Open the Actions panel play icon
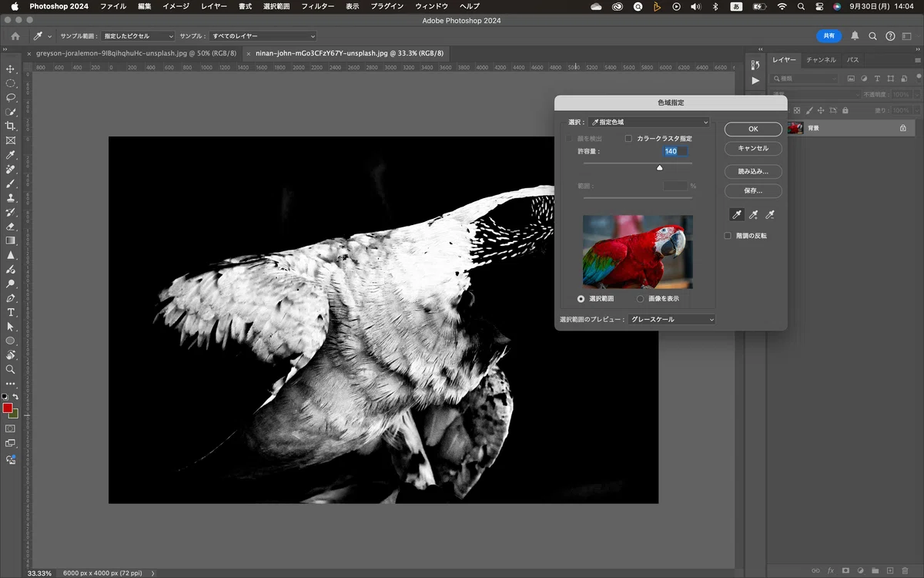924x578 pixels. point(755,80)
